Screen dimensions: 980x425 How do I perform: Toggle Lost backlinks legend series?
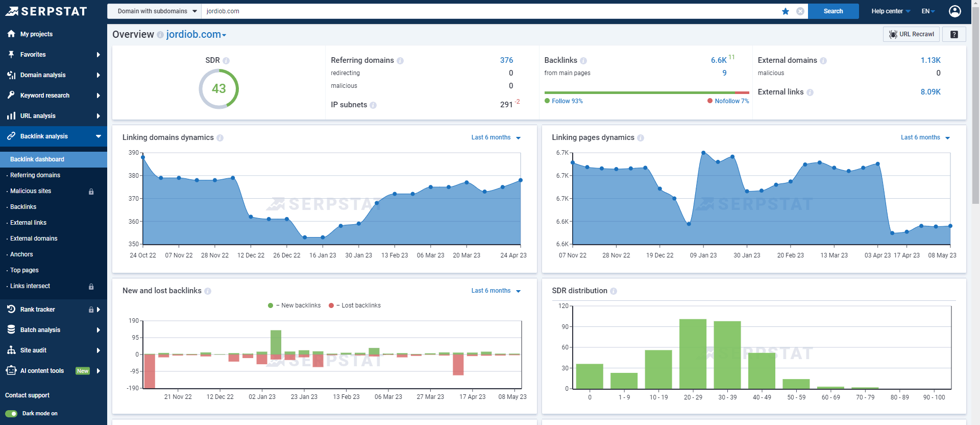pos(355,305)
